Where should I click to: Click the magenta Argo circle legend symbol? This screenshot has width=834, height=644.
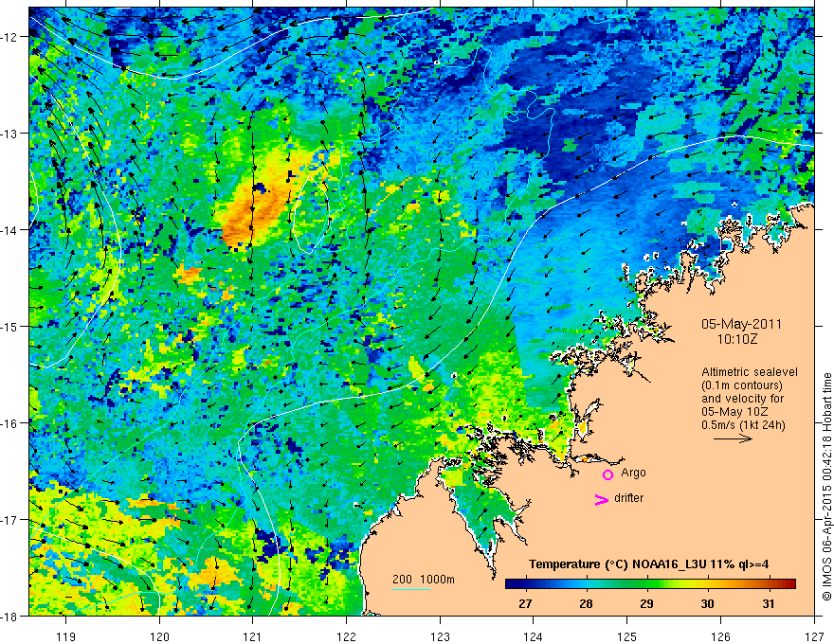pyautogui.click(x=607, y=474)
